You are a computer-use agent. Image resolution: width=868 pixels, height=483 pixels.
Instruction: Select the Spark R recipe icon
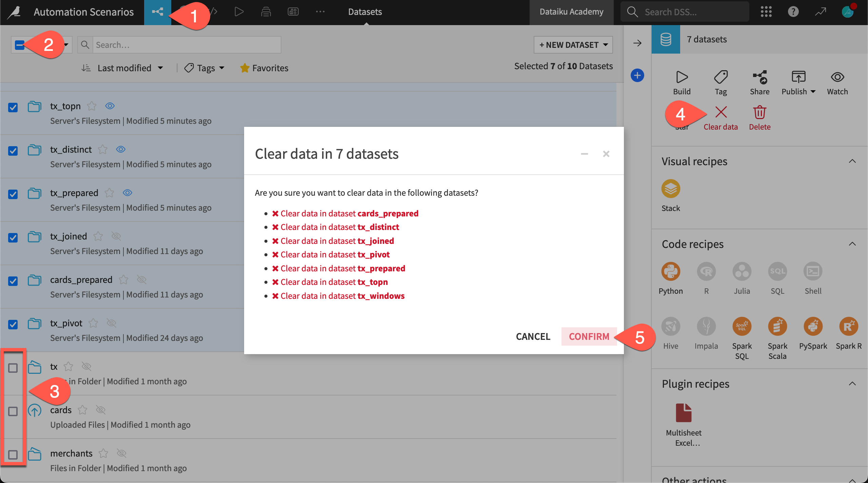tap(849, 326)
